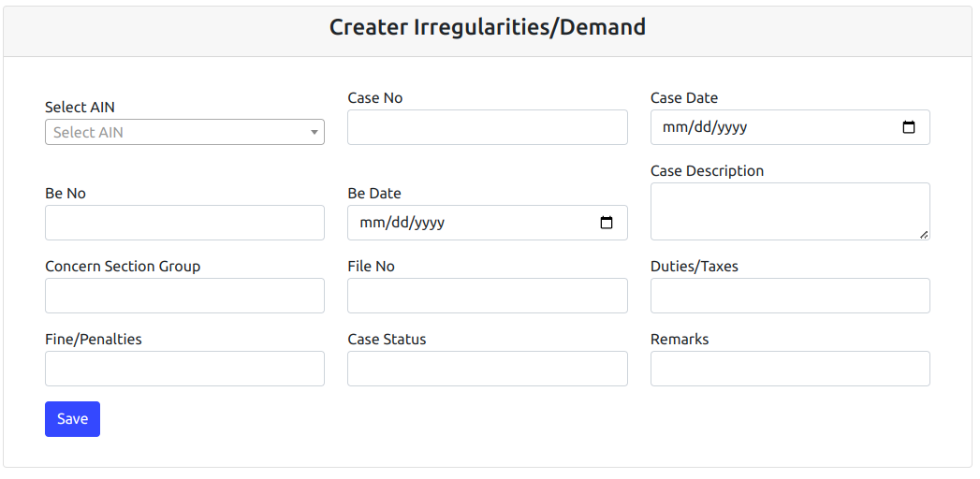Click the Be No text field
This screenshot has height=479, width=980.
pyautogui.click(x=185, y=223)
